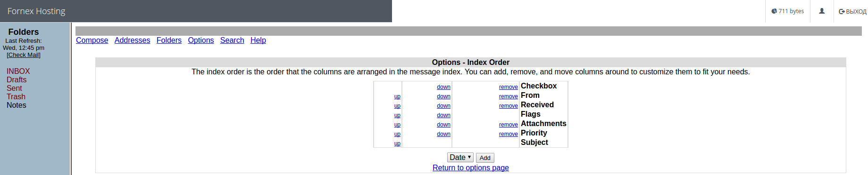868x175 pixels.
Task: Move From column down
Action: click(443, 96)
